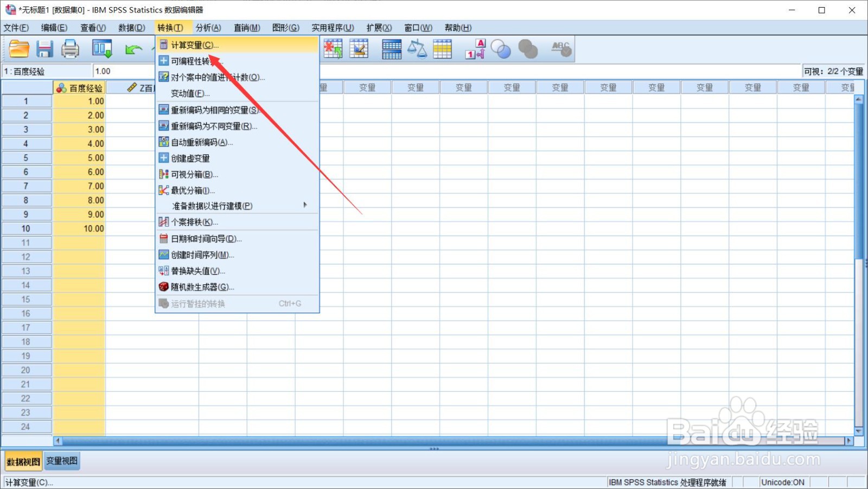Open data file folder icon

(19, 49)
